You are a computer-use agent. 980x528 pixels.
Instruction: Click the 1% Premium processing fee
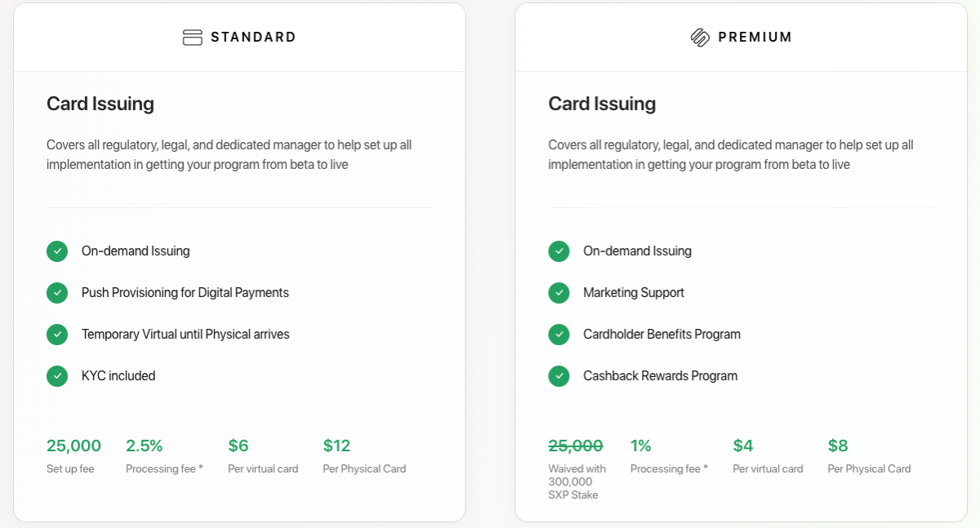coord(641,446)
